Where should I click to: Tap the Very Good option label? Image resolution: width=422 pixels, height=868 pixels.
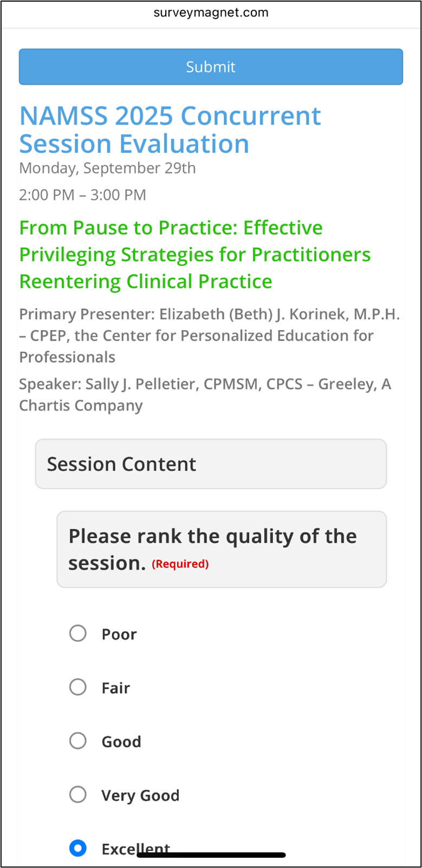(x=140, y=795)
